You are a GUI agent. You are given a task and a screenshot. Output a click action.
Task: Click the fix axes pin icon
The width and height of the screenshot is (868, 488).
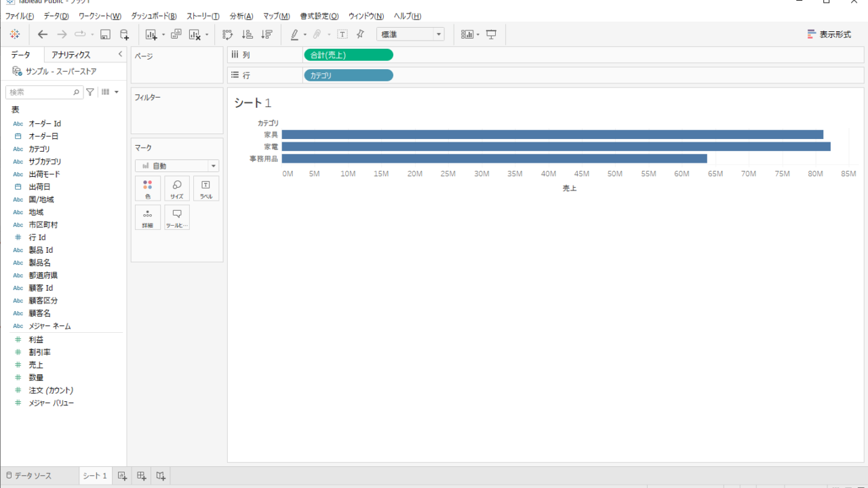[360, 34]
